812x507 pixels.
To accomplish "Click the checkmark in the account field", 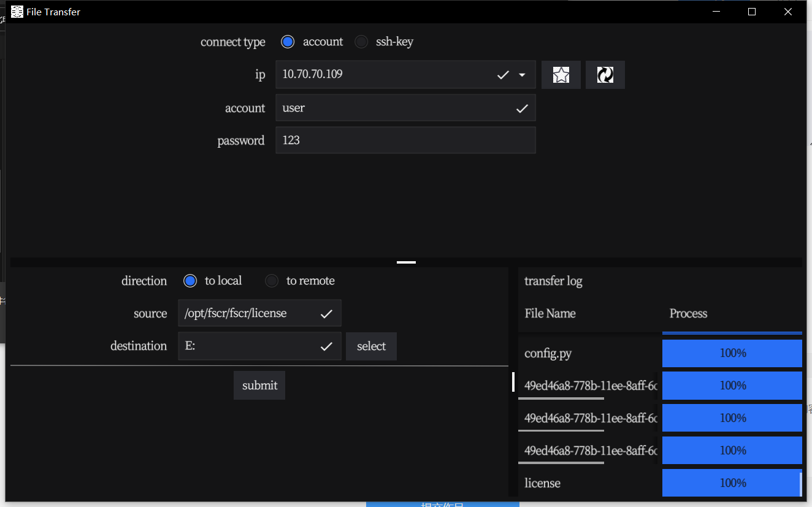I will 522,109.
